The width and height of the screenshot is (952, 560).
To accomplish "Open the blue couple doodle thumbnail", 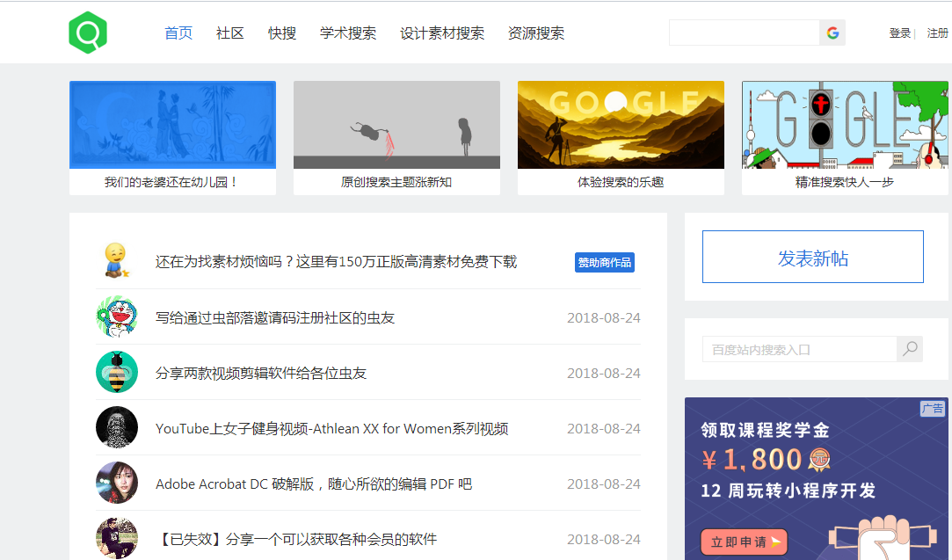I will 172,125.
